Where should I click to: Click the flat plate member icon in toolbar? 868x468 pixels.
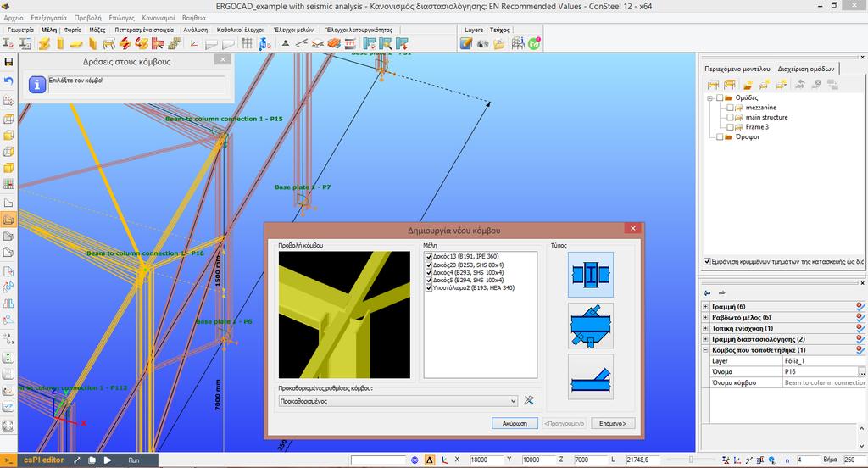click(x=76, y=43)
